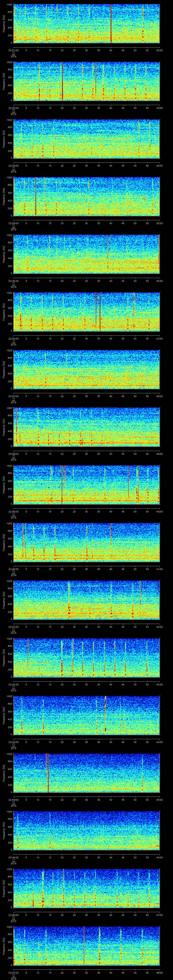Click the '37:00' end time label
The width and height of the screenshot is (173, 980).
[159, 339]
